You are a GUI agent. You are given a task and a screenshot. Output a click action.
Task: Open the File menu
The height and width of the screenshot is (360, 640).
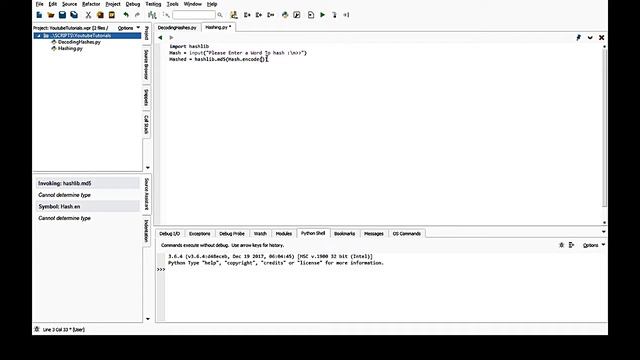click(x=40, y=4)
